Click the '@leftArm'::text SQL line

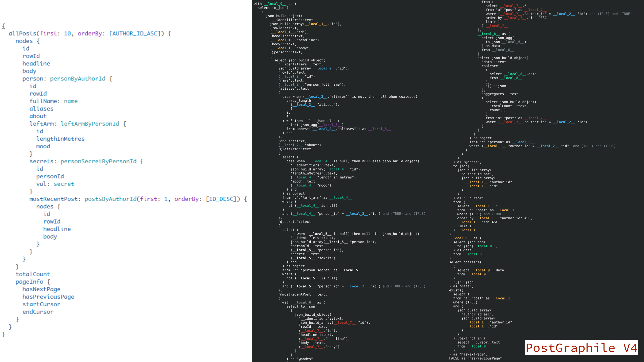(x=296, y=149)
